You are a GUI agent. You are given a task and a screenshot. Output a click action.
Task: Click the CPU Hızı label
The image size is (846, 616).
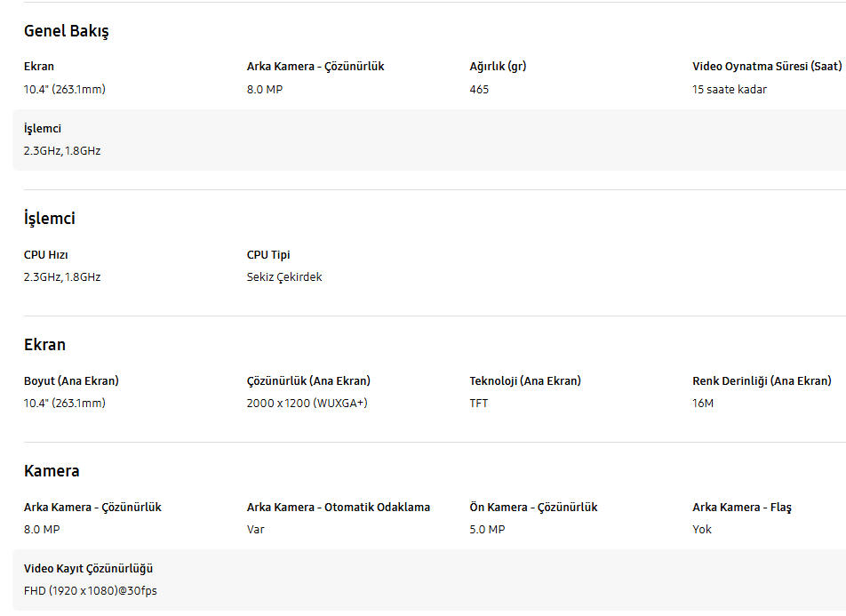(46, 255)
